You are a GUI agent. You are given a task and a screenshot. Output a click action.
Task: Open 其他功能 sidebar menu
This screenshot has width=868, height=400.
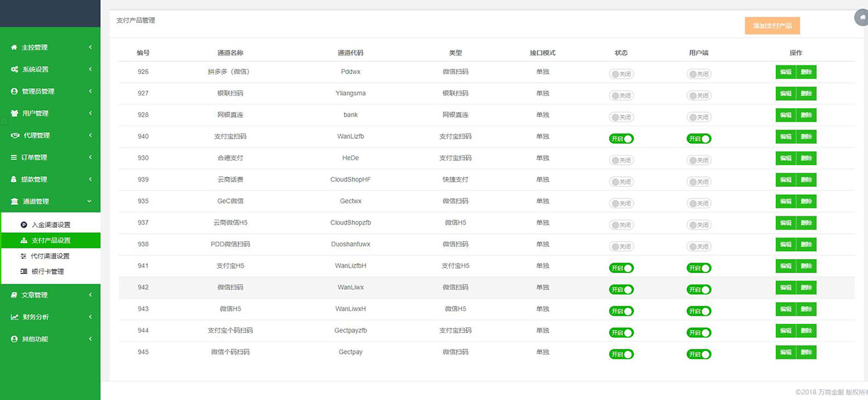50,339
